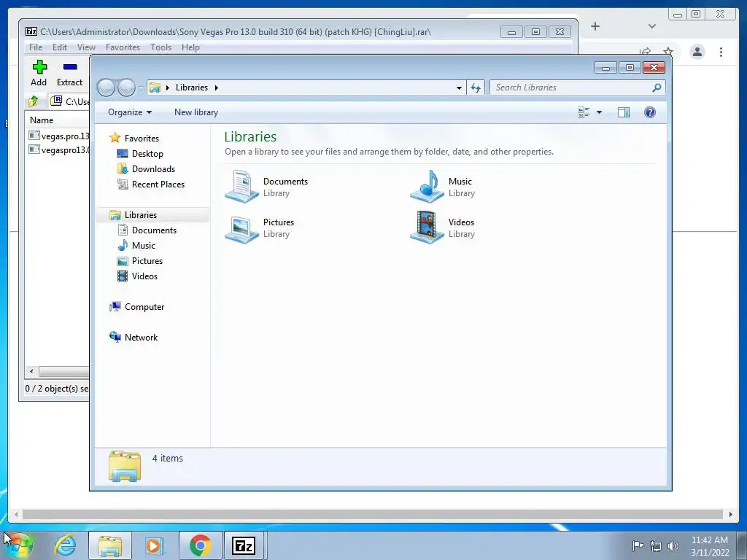Select the Music library icon

(427, 186)
